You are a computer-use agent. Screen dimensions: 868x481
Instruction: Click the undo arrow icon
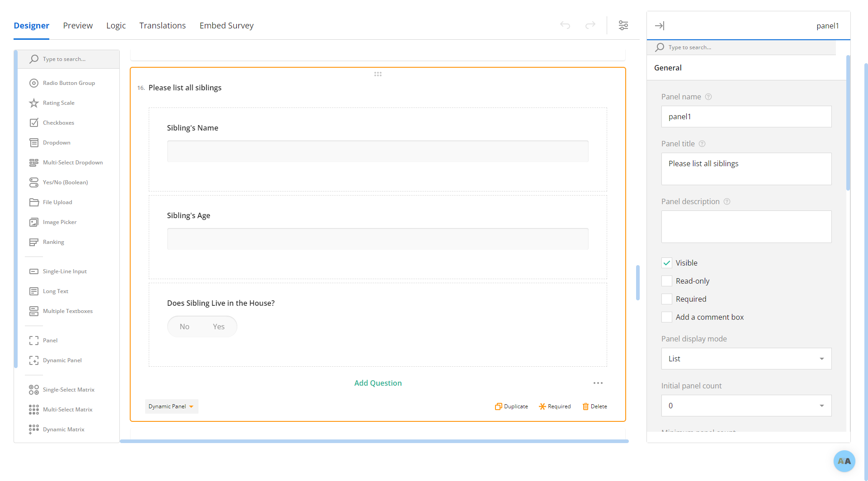565,25
